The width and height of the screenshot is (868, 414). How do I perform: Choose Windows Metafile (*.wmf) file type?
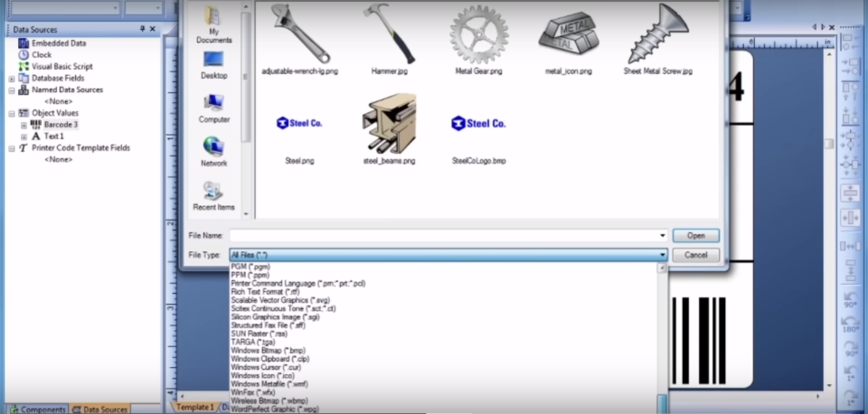tap(269, 384)
